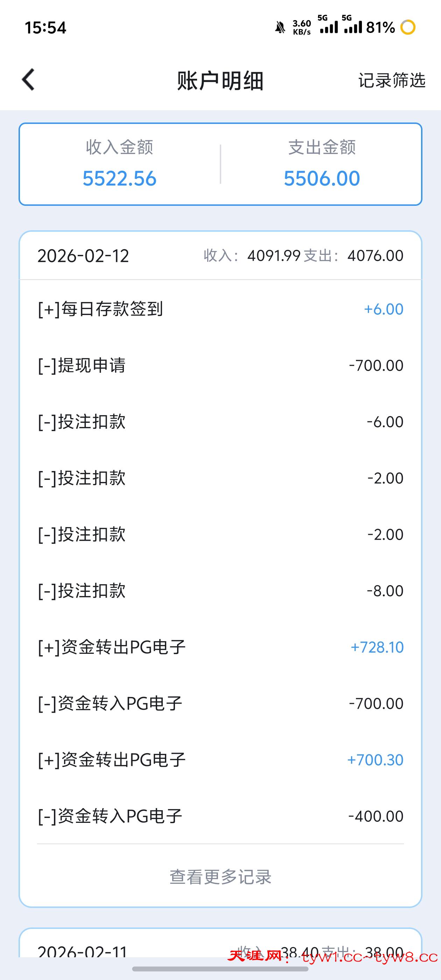Open the 记录筛选 filter
The image size is (441, 980).
(x=392, y=80)
